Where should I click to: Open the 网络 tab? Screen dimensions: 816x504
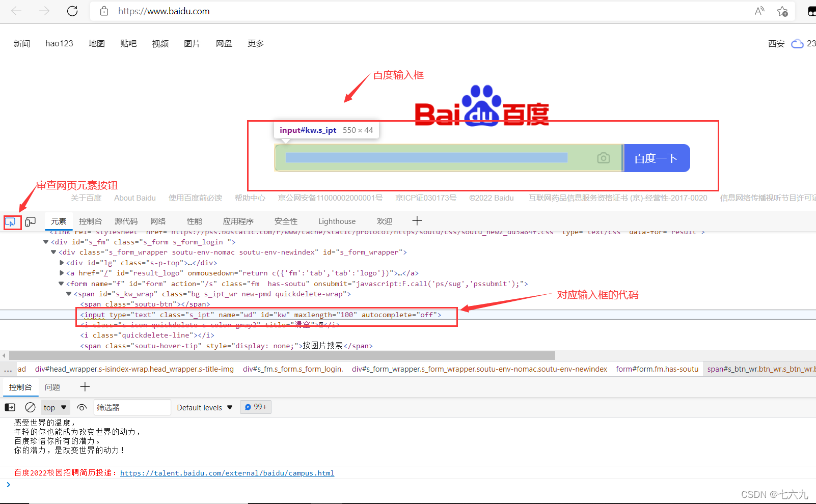pyautogui.click(x=158, y=221)
